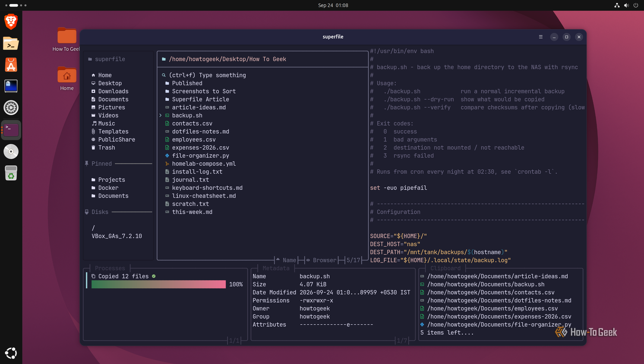Screen dimensions: 644x364
Task: Select linux-cheatsheet.md file
Action: pyautogui.click(x=204, y=196)
